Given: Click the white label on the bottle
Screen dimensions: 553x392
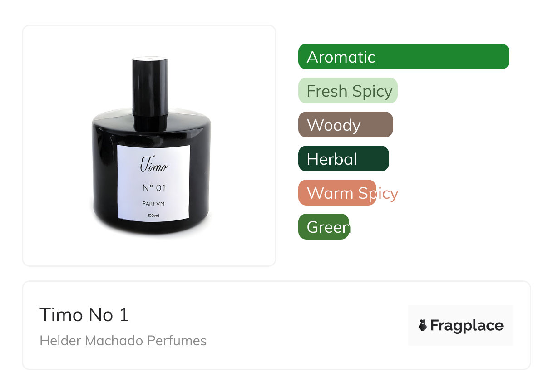Looking at the screenshot, I should (x=153, y=182).
